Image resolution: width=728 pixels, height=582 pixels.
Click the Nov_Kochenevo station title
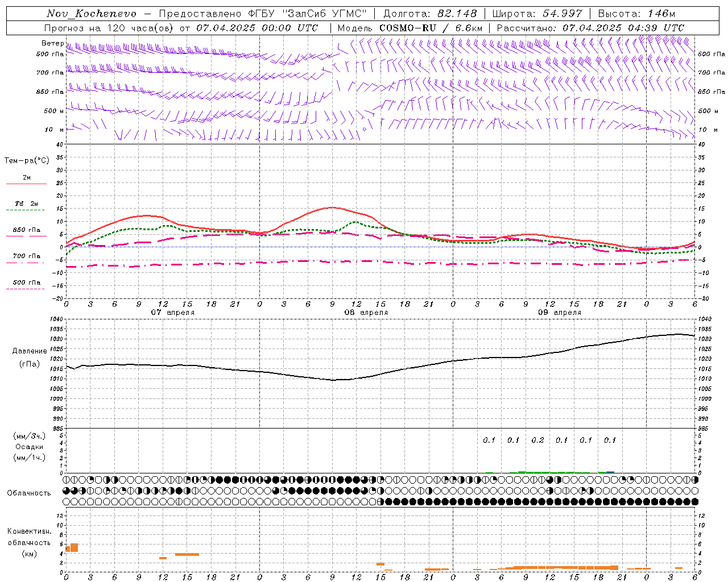click(x=92, y=14)
